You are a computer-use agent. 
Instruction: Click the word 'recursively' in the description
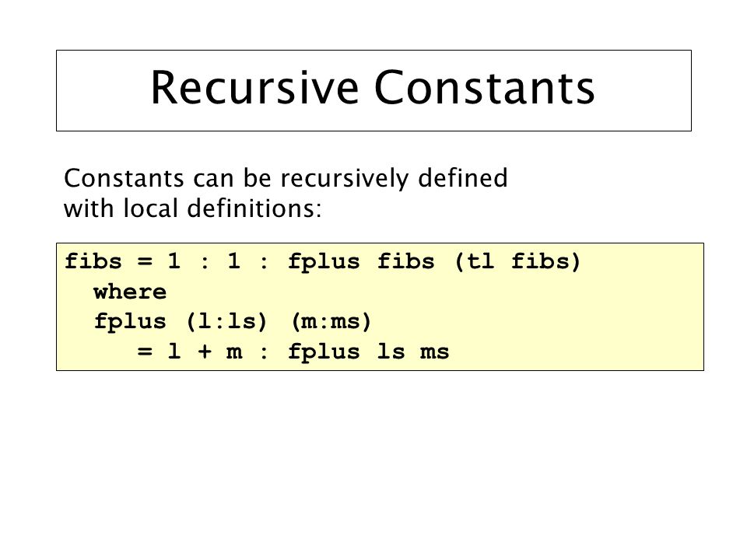[345, 179]
